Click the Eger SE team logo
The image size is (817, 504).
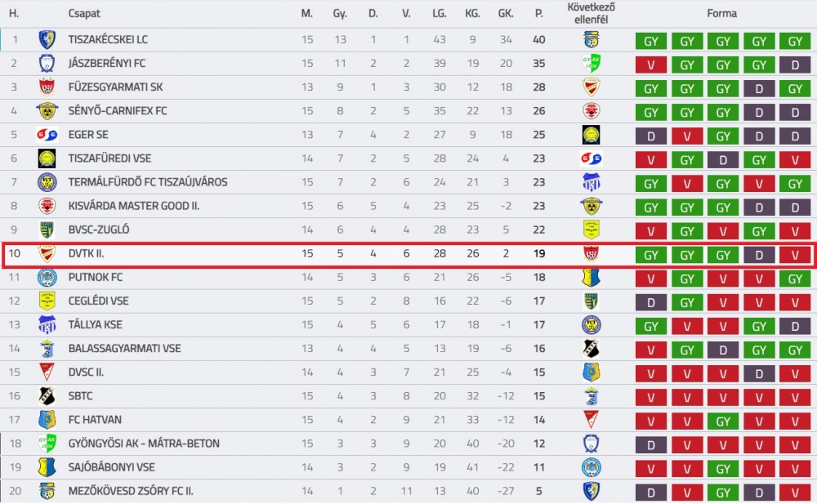coord(47,135)
